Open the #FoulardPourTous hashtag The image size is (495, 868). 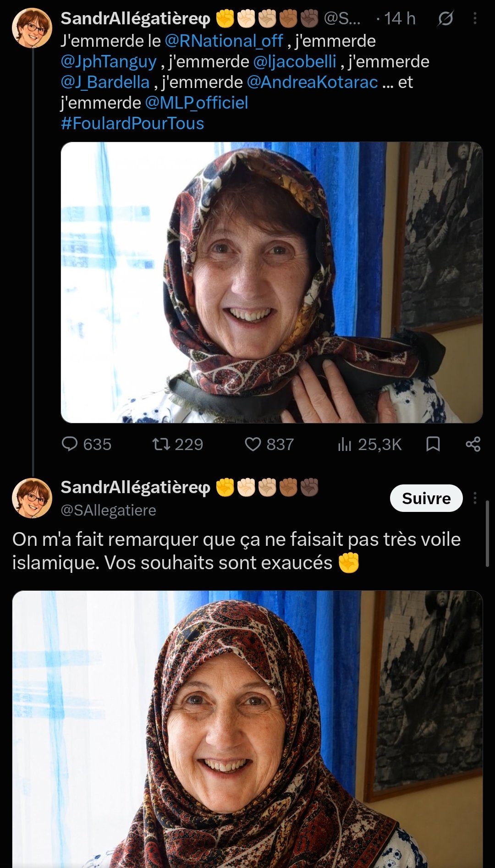(132, 124)
